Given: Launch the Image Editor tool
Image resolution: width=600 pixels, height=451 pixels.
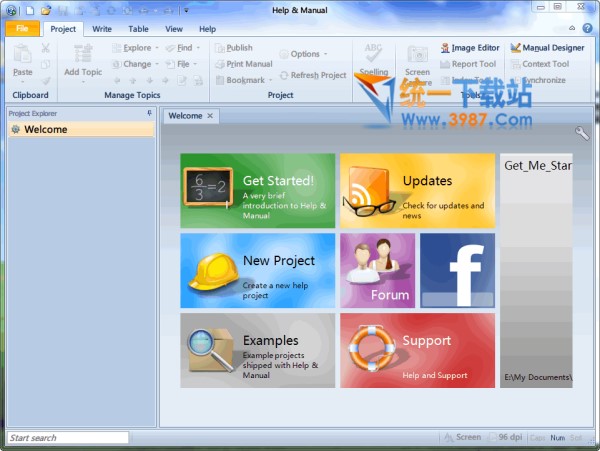Looking at the screenshot, I should click(470, 48).
